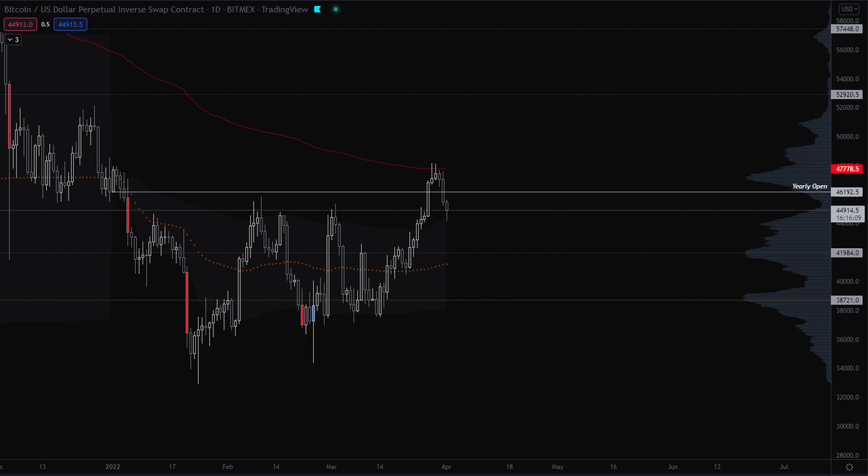The height and width of the screenshot is (476, 868).
Task: Click the 2022 label on time axis
Action: (x=114, y=468)
